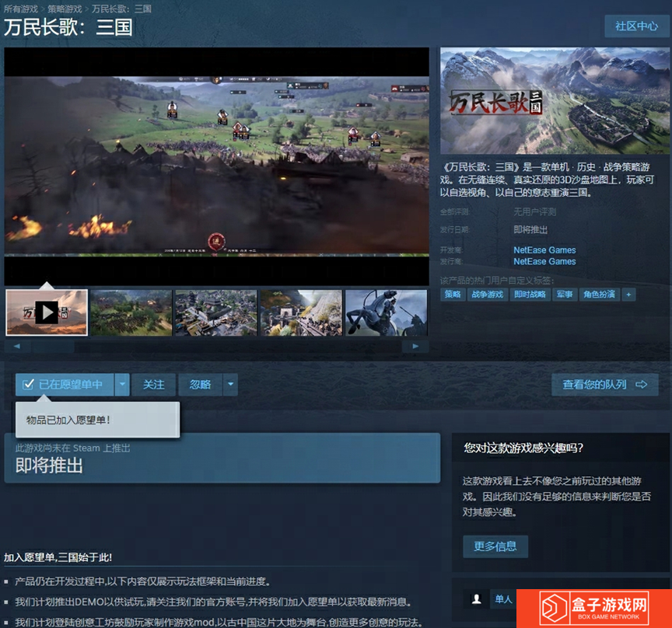This screenshot has width=672, height=628.
Task: Open 查看您的队列 discovery queue
Action: click(604, 384)
